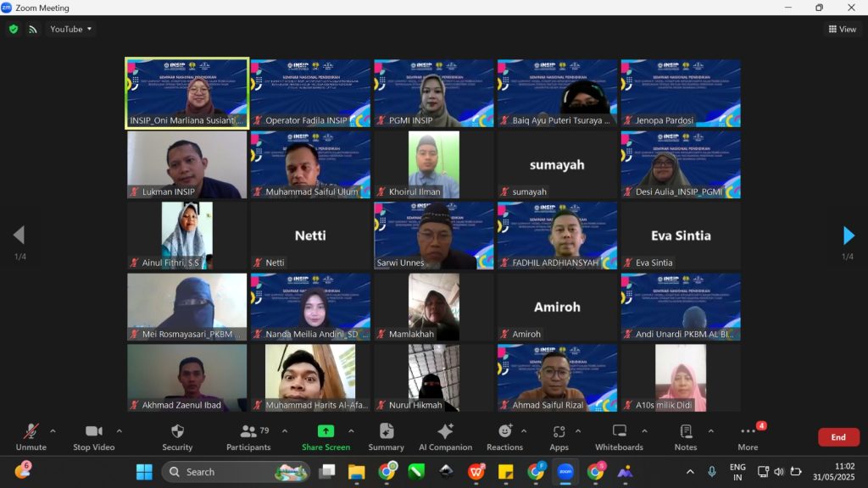The width and height of the screenshot is (868, 488).
Task: Click the green encryption shield indicator
Action: tap(14, 29)
